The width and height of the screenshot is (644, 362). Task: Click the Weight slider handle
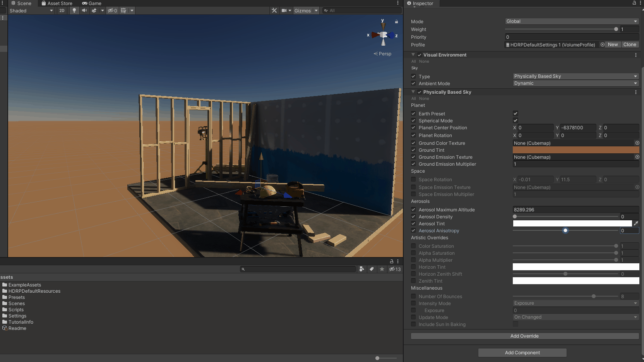(616, 29)
